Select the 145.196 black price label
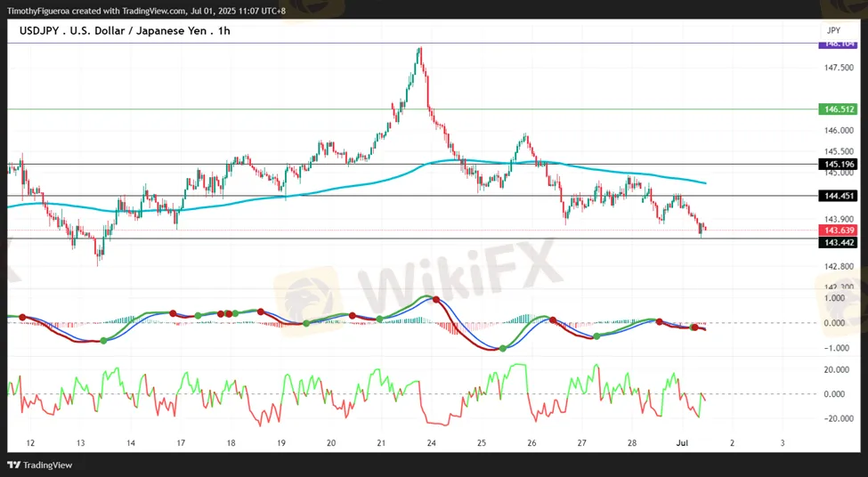 point(838,165)
